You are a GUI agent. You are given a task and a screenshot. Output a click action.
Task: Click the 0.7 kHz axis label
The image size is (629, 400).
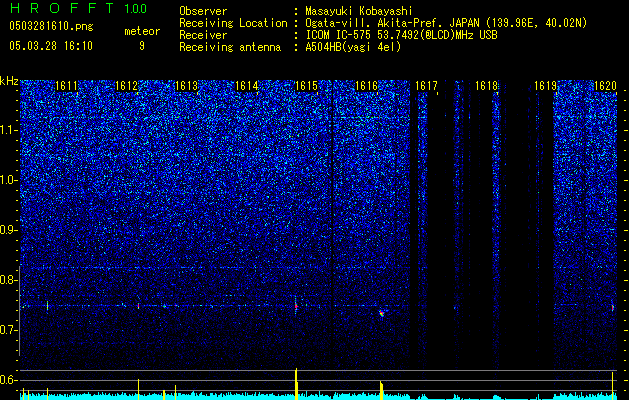click(x=9, y=330)
